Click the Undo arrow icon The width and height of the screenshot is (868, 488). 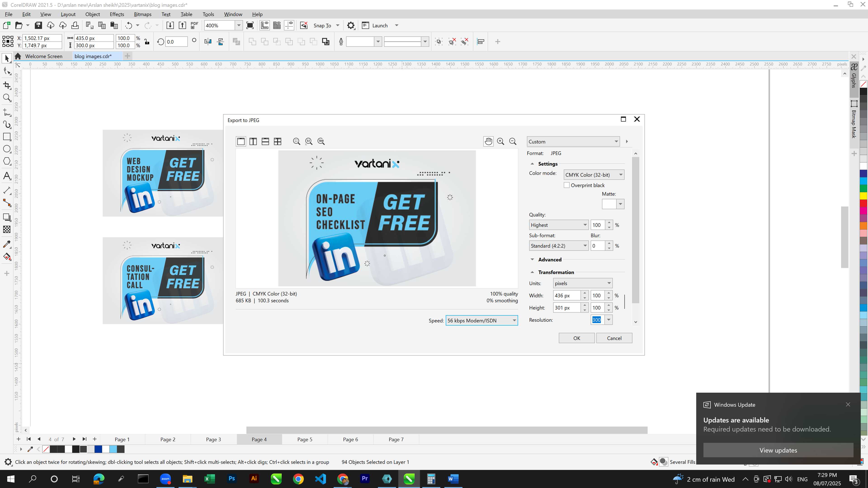[x=128, y=26]
